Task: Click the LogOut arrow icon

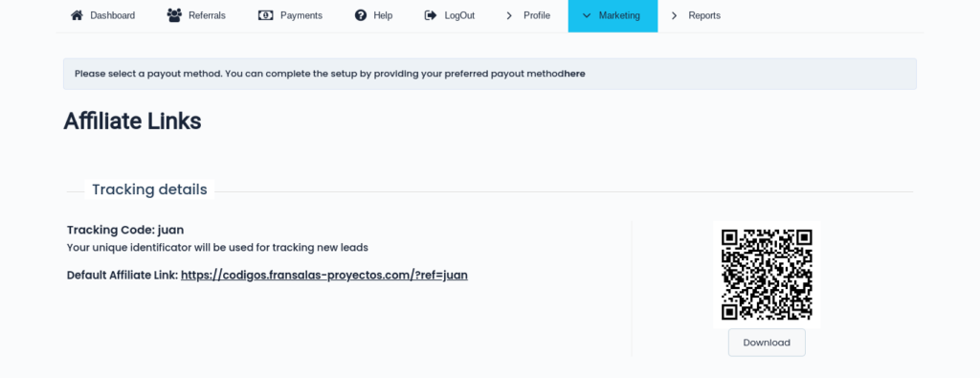Action: tap(431, 15)
